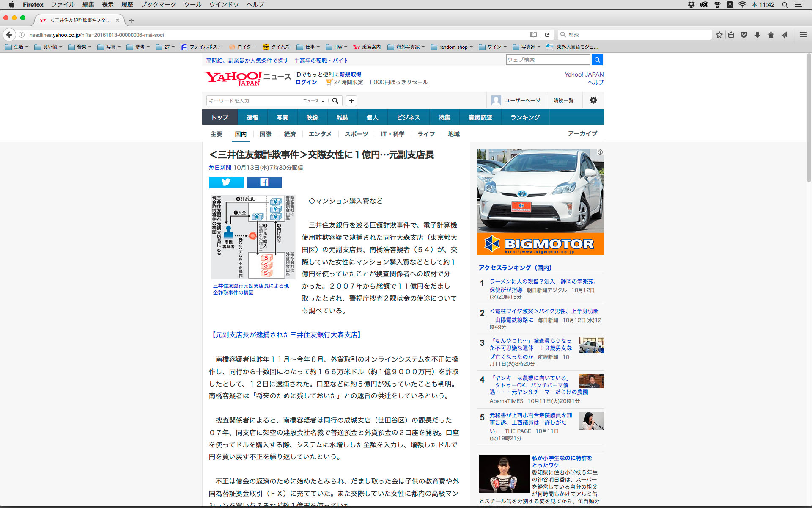Select the 経済 news category tab
This screenshot has height=508, width=812.
[290, 134]
